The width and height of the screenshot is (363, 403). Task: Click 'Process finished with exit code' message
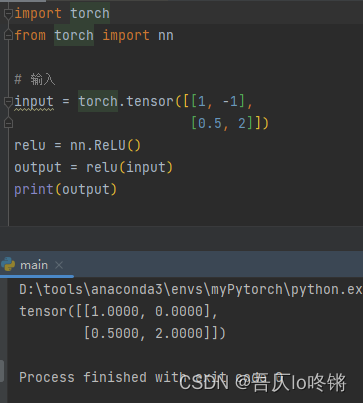(151, 377)
